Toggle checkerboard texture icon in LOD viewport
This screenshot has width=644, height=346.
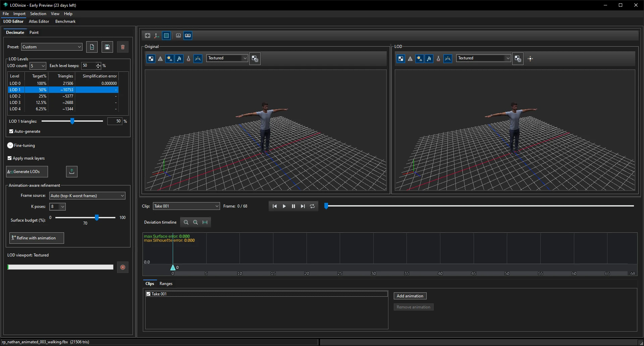(401, 59)
